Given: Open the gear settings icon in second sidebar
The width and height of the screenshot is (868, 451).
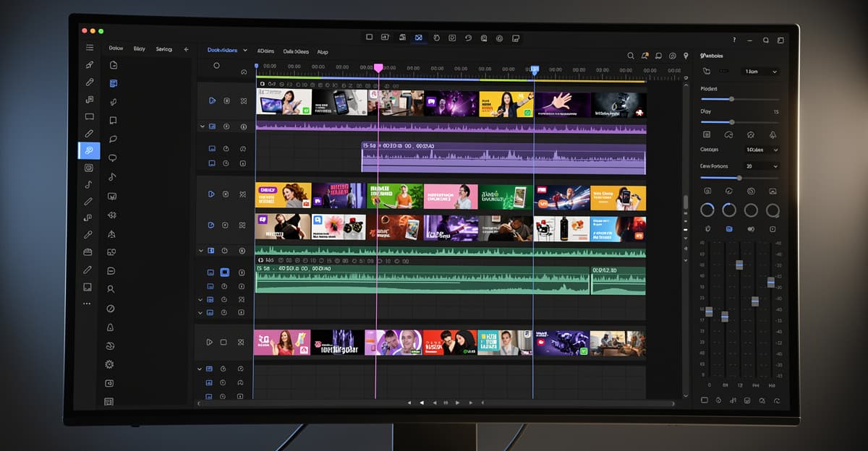Looking at the screenshot, I should tap(110, 364).
